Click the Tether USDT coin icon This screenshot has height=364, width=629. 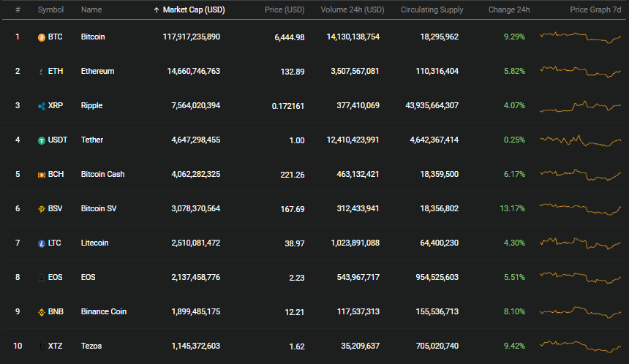click(x=41, y=141)
